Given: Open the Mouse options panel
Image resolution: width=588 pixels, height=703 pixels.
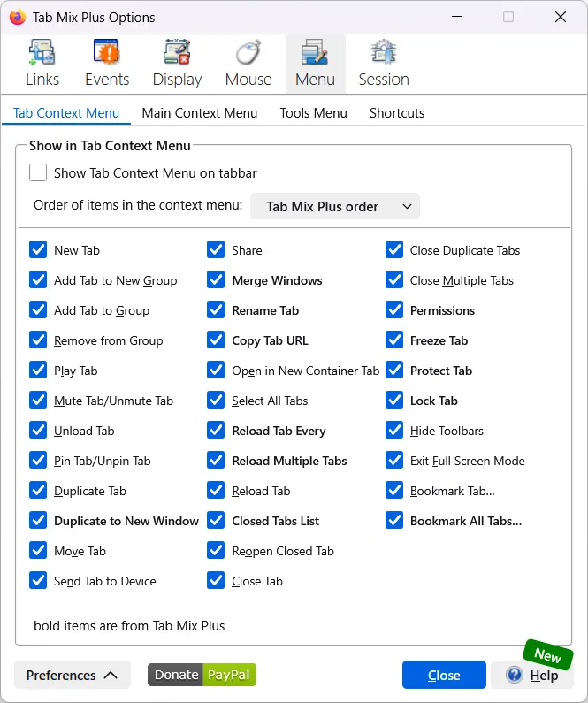Looking at the screenshot, I should [248, 65].
